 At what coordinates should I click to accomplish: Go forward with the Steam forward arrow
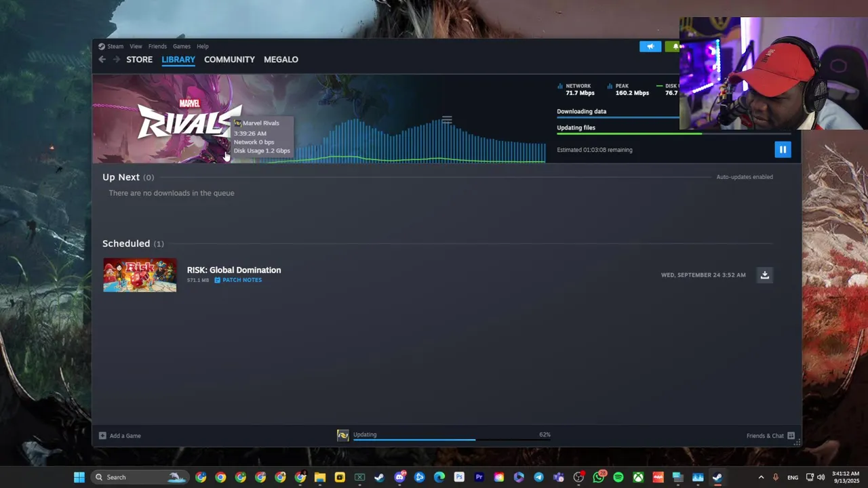pyautogui.click(x=116, y=60)
